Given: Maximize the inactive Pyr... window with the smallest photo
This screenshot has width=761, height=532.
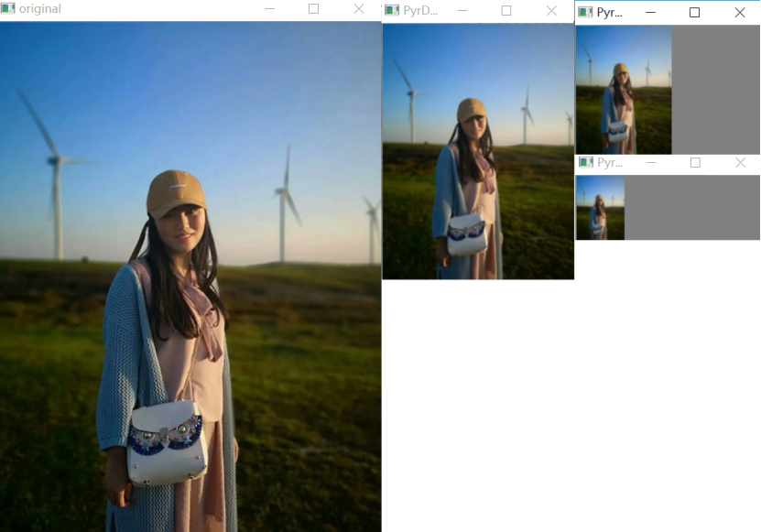Looking at the screenshot, I should tap(695, 162).
